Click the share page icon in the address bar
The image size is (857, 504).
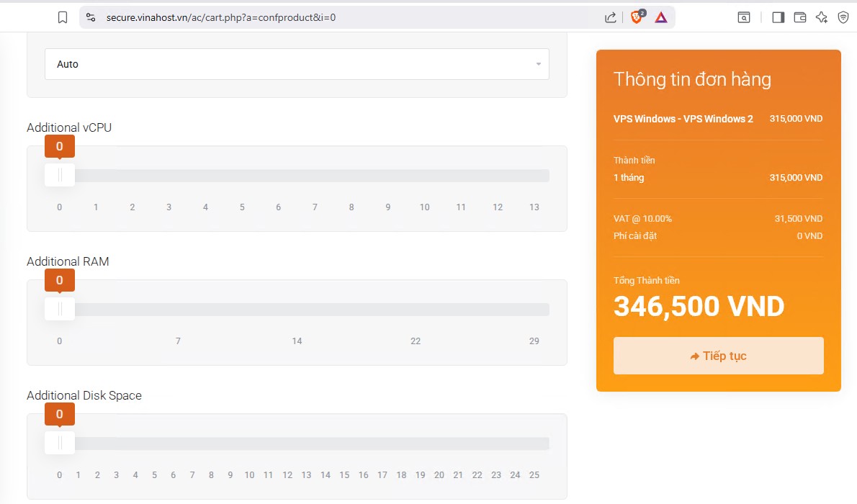click(x=610, y=18)
